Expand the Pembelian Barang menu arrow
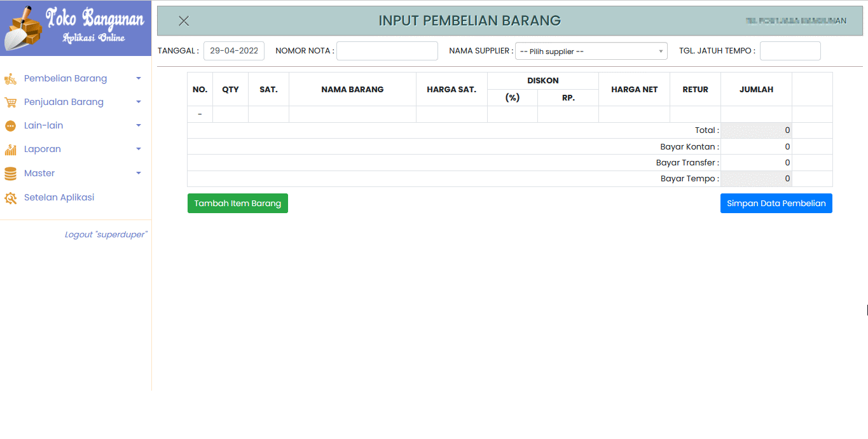This screenshot has width=868, height=439. point(139,79)
